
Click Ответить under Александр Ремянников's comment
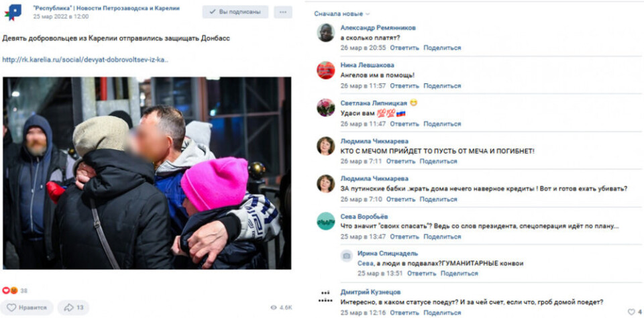coord(405,48)
